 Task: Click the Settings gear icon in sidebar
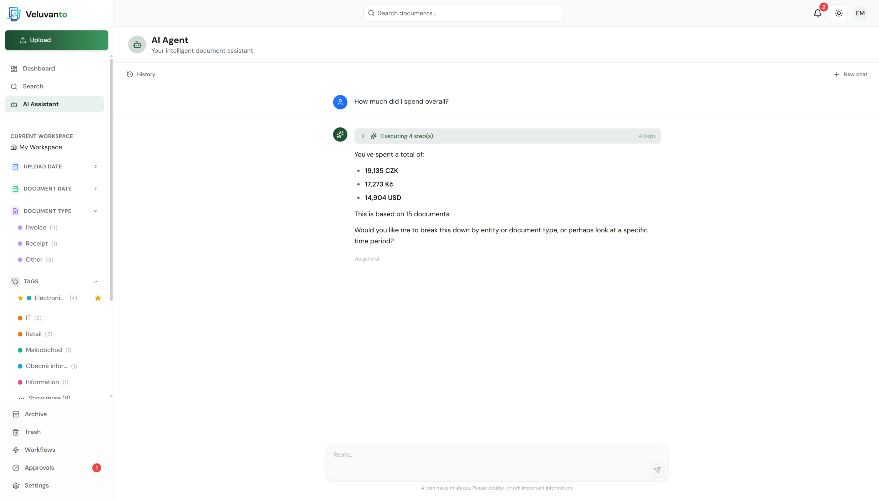point(16,486)
